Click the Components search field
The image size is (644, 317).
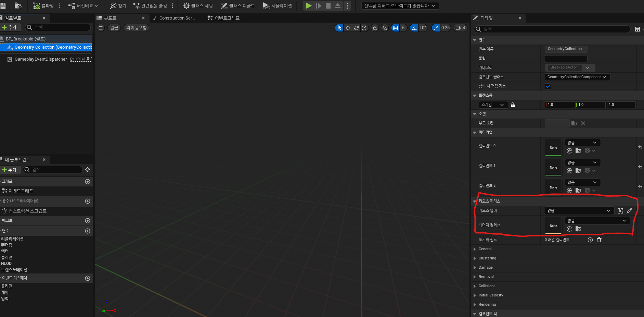tap(58, 27)
